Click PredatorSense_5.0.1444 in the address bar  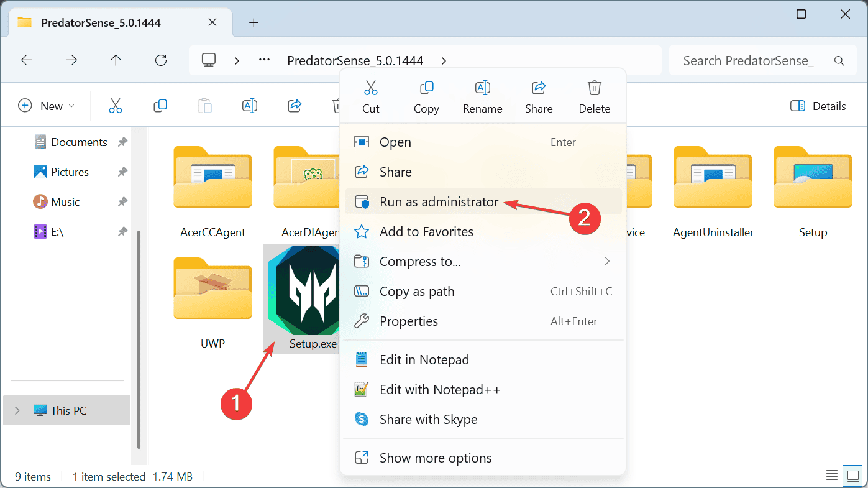[x=355, y=61]
